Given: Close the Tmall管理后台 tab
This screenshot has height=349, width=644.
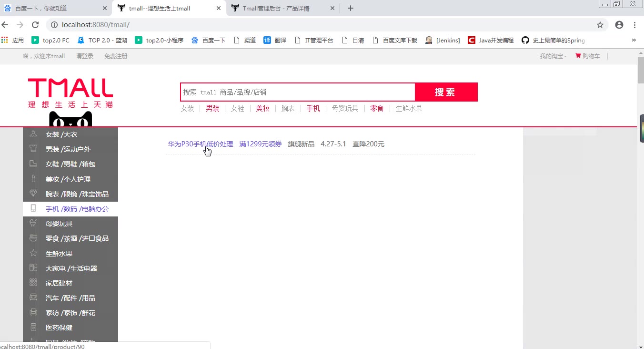Looking at the screenshot, I should pyautogui.click(x=332, y=8).
